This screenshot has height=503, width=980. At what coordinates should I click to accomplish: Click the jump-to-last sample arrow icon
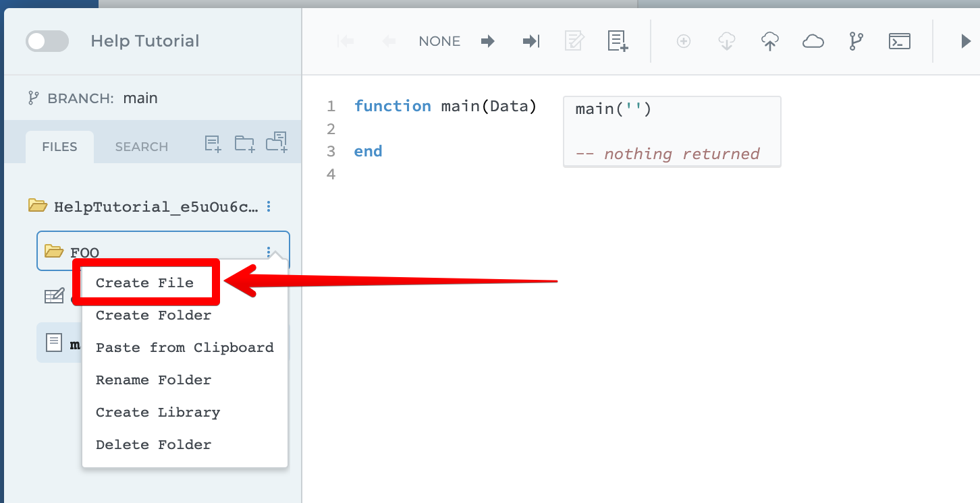[x=531, y=41]
